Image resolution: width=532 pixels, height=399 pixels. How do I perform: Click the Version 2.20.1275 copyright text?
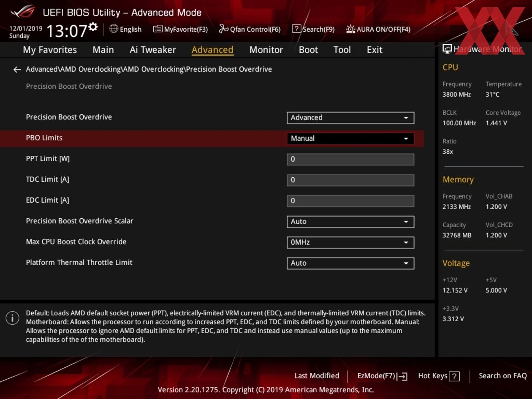[266, 390]
